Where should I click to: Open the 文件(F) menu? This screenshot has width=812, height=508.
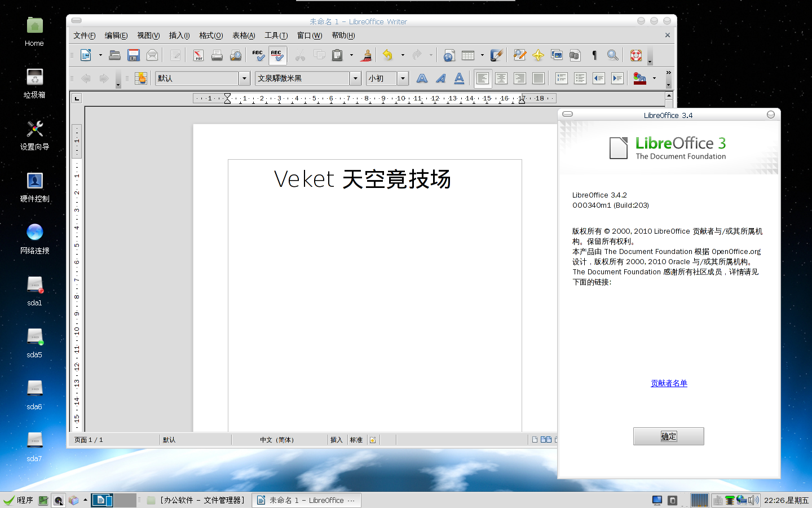pyautogui.click(x=85, y=36)
